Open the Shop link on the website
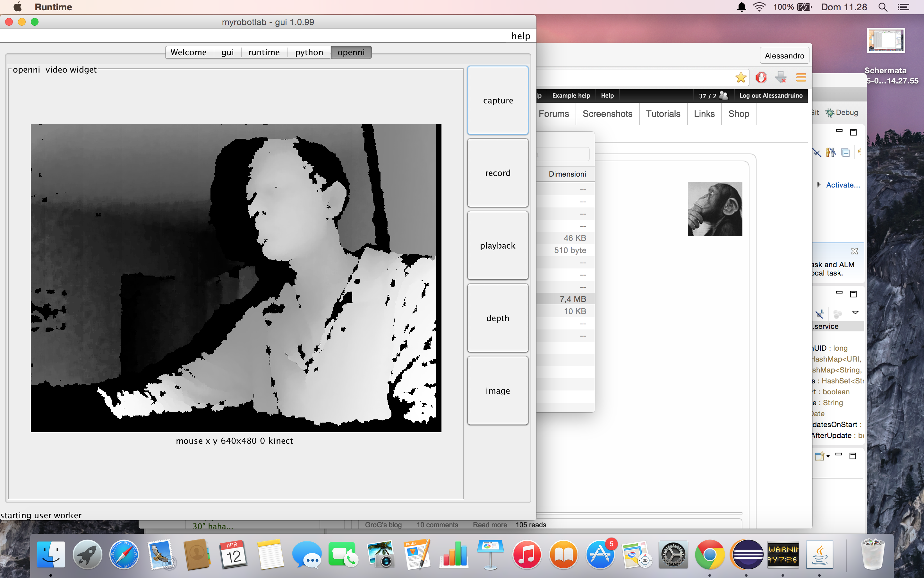 (739, 114)
